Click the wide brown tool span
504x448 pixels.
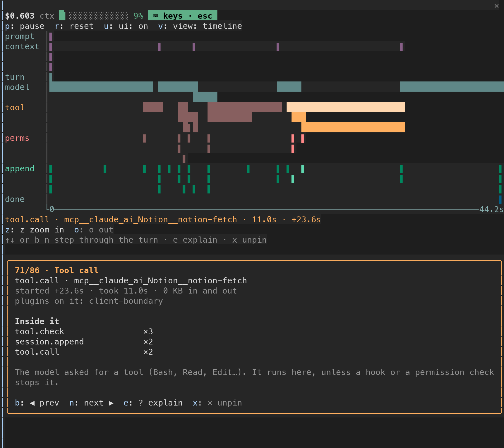[244, 107]
